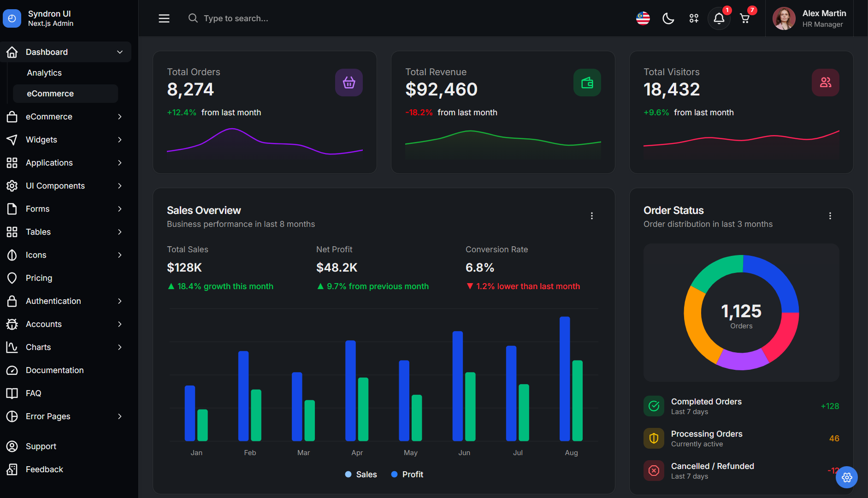Image resolution: width=868 pixels, height=498 pixels.
Task: Click the Alex Martin username
Action: point(824,13)
